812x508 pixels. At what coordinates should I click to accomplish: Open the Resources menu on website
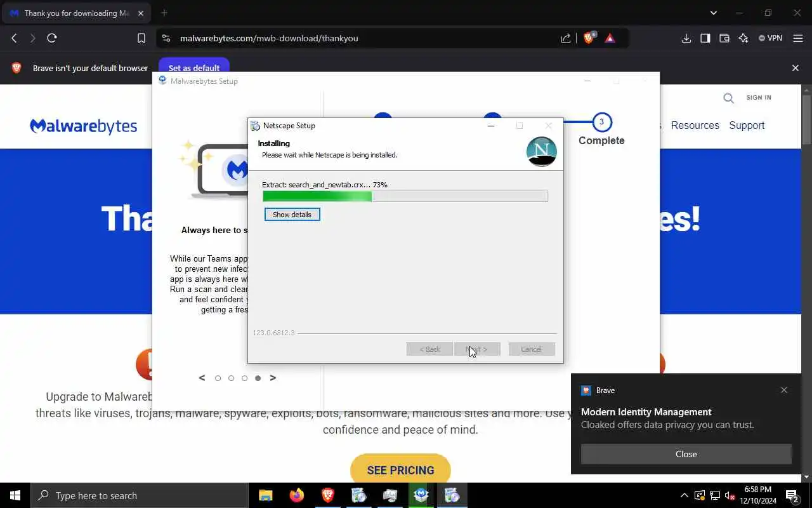[x=695, y=125]
